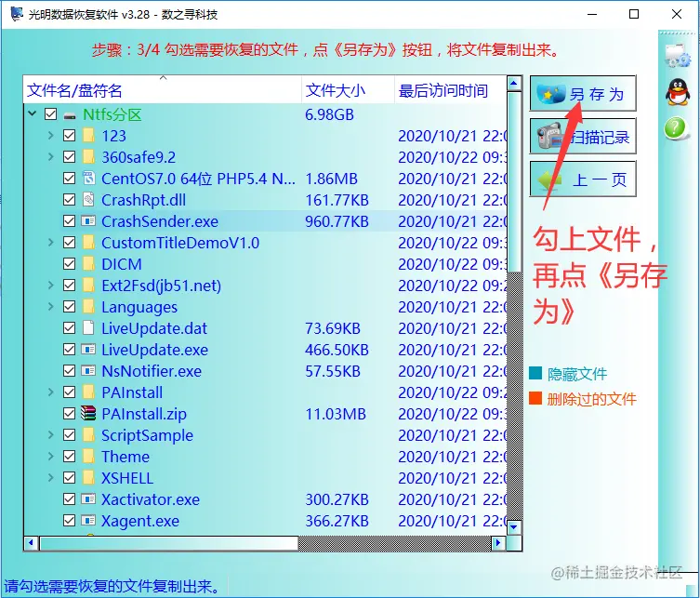Click the CrashSender.exe program icon

pos(88,221)
